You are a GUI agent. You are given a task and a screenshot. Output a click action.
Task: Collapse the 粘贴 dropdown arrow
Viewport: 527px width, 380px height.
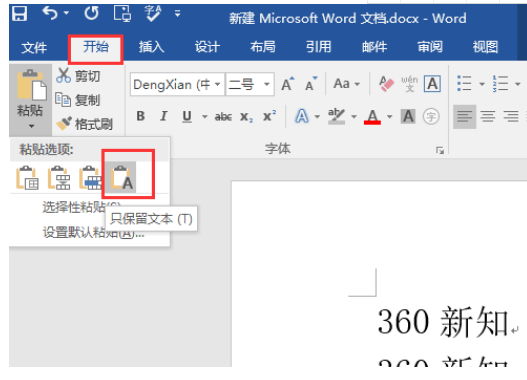[x=31, y=126]
